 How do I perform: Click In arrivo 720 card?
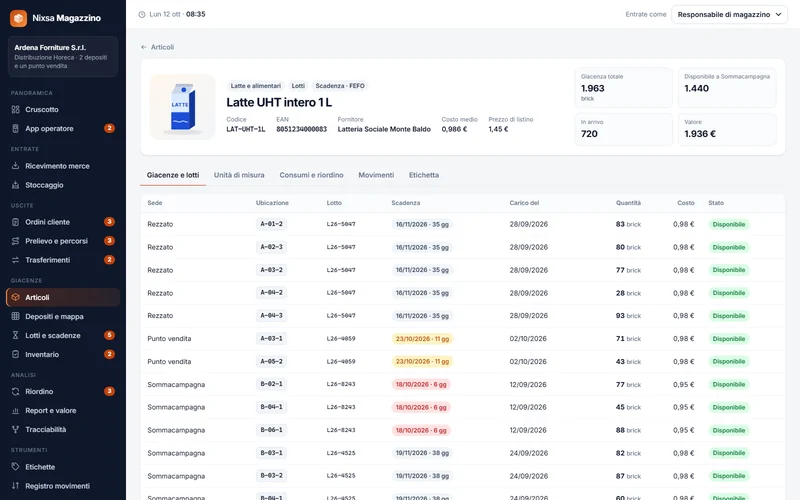pos(623,130)
